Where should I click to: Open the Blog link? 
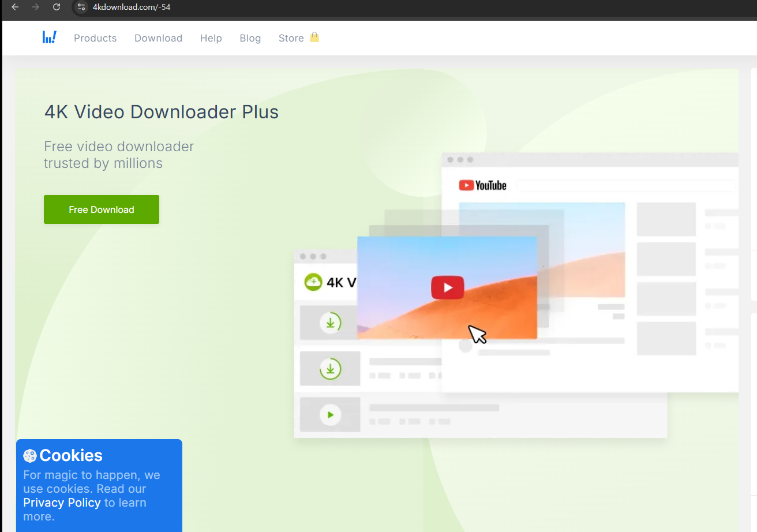click(x=250, y=38)
